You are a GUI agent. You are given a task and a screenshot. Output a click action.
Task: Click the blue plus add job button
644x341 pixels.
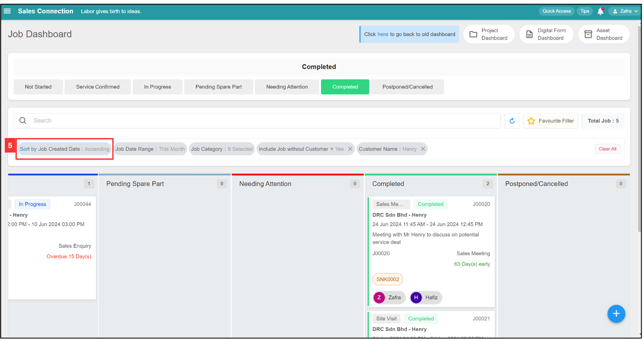tap(616, 314)
